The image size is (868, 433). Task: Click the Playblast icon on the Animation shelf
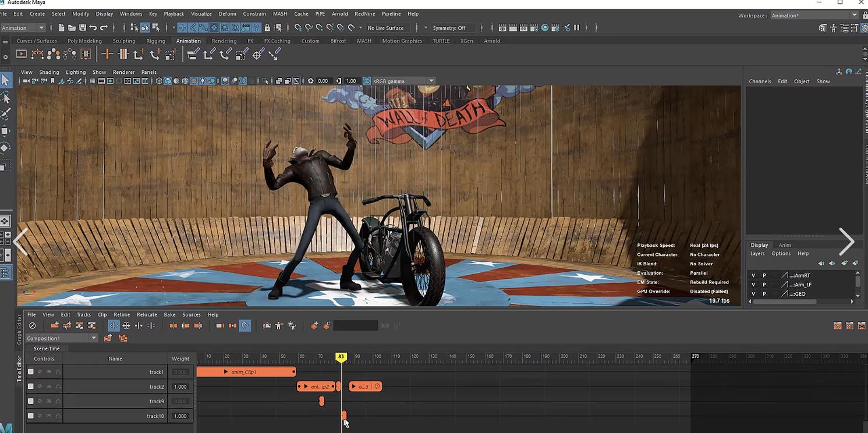[x=22, y=54]
